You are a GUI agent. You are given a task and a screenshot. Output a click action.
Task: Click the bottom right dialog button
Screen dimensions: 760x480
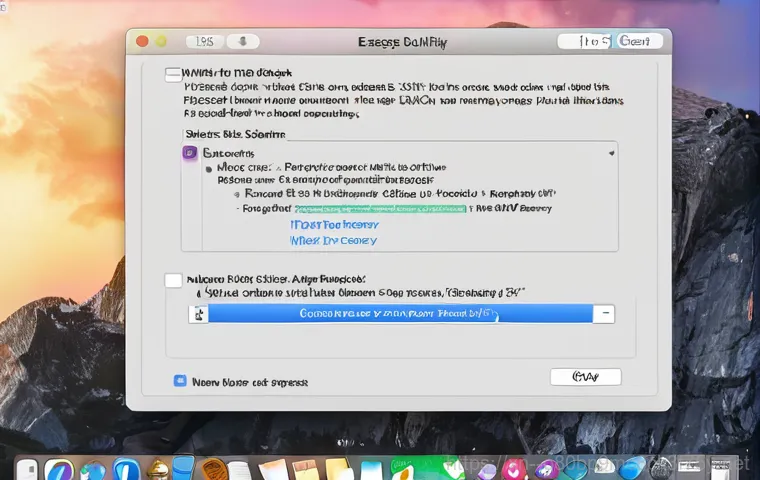(585, 377)
